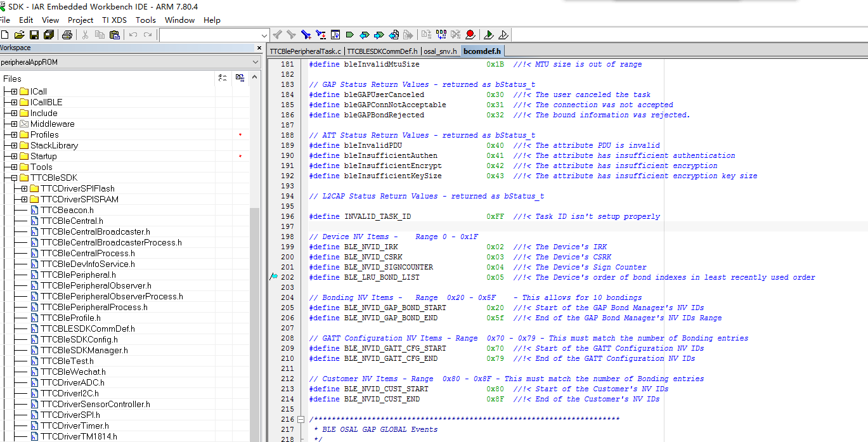Click Debug without Downloading icon
This screenshot has width=868, height=442.
click(503, 35)
